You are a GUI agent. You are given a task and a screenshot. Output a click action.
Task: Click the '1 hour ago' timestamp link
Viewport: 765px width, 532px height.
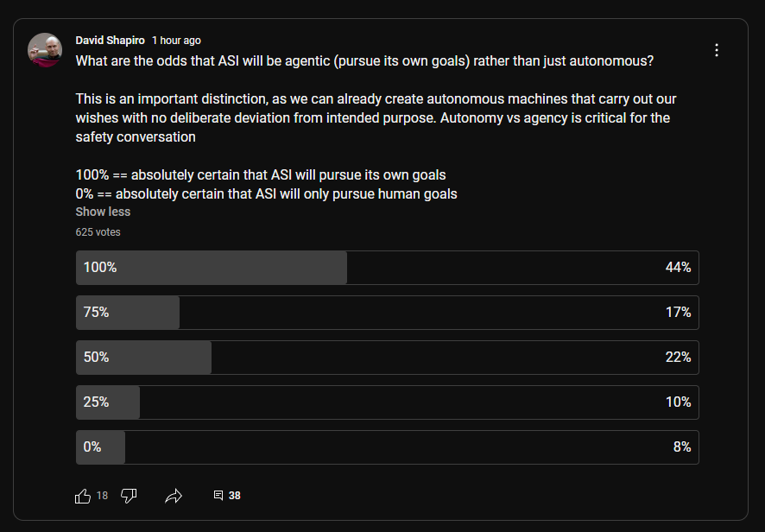click(175, 40)
